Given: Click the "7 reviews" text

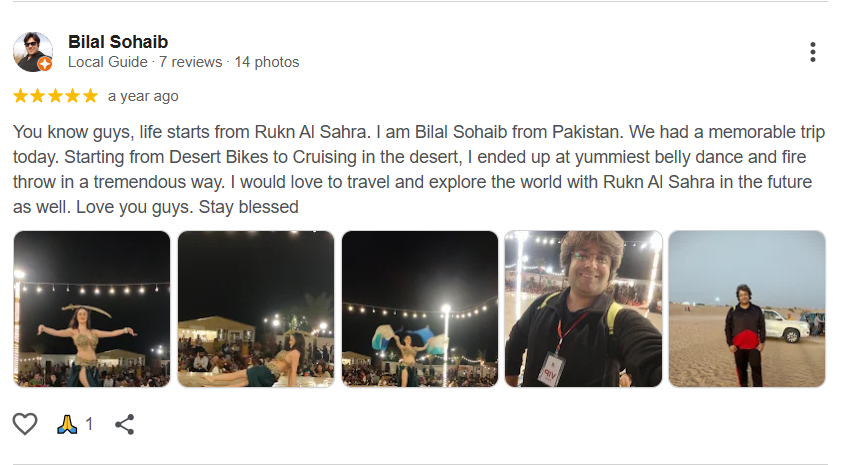Looking at the screenshot, I should (190, 62).
